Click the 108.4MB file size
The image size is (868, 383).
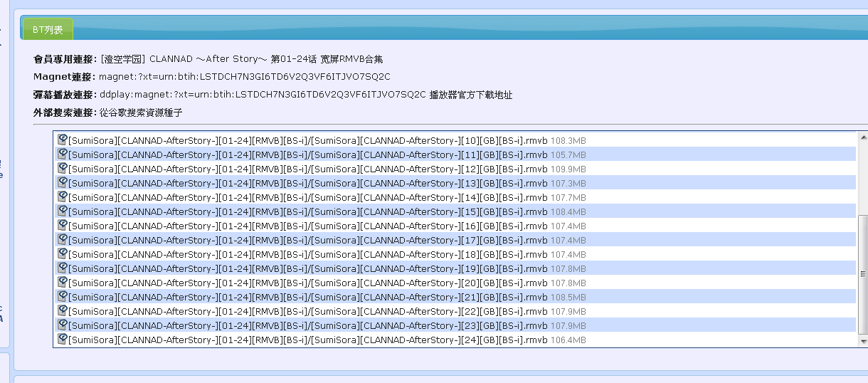[568, 211]
